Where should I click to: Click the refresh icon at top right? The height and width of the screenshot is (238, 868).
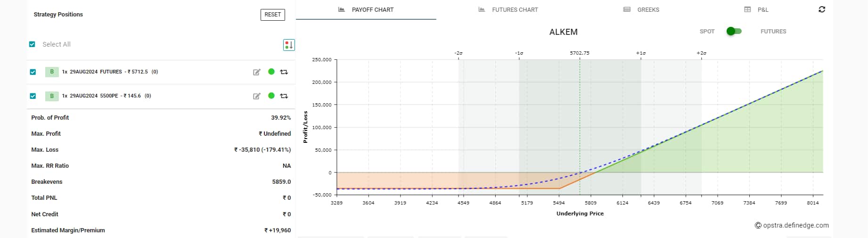tap(822, 9)
